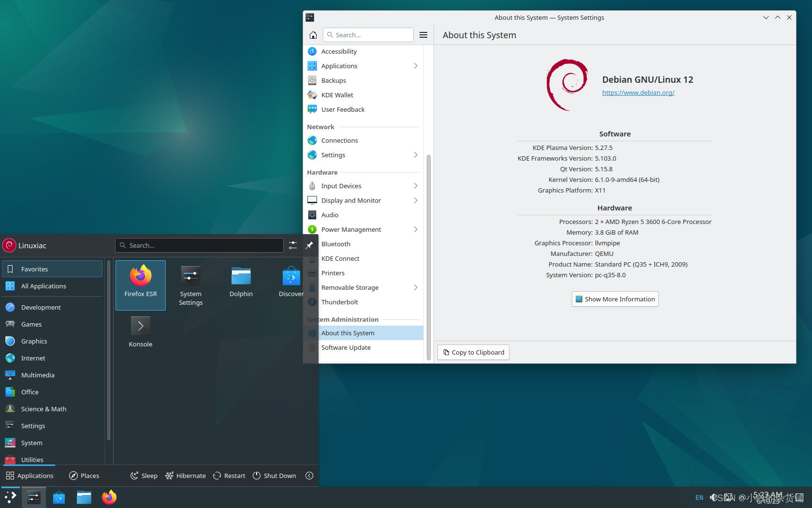Toggle the pin to keep launcher open
Screen dimensions: 812x508
click(x=309, y=245)
